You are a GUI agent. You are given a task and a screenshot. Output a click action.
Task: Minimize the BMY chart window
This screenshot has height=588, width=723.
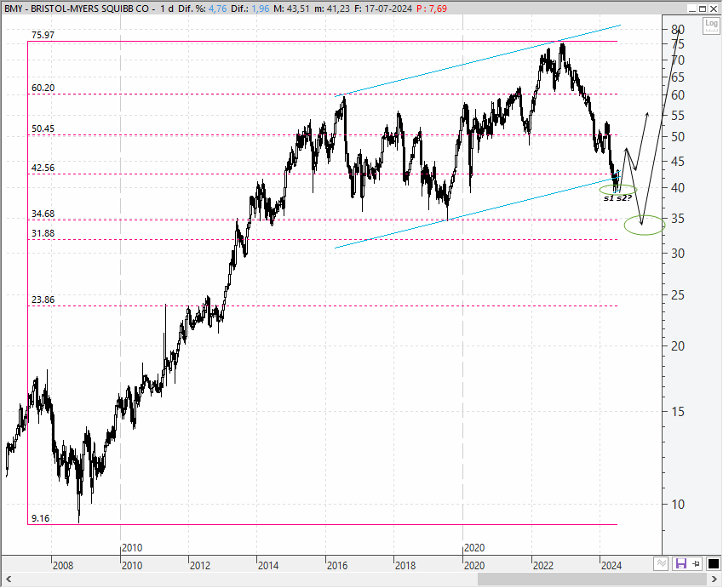tap(691, 9)
